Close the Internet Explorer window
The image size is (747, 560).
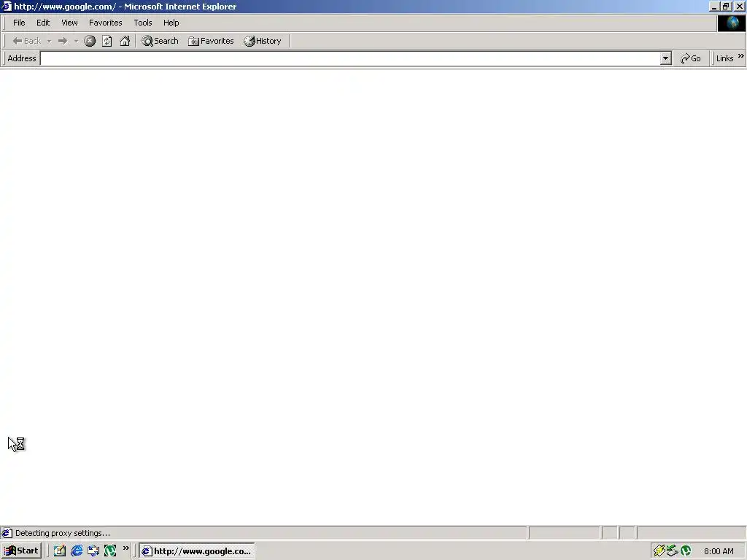(x=740, y=7)
